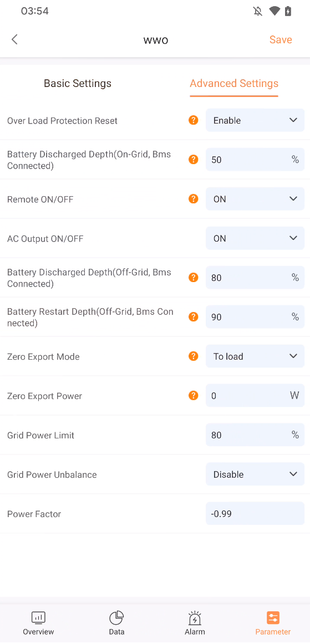Change AC Output ON/OFF selection
The height and width of the screenshot is (644, 310).
coord(255,238)
